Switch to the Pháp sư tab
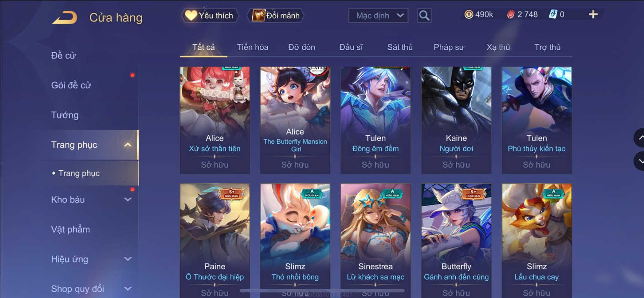 coord(449,47)
